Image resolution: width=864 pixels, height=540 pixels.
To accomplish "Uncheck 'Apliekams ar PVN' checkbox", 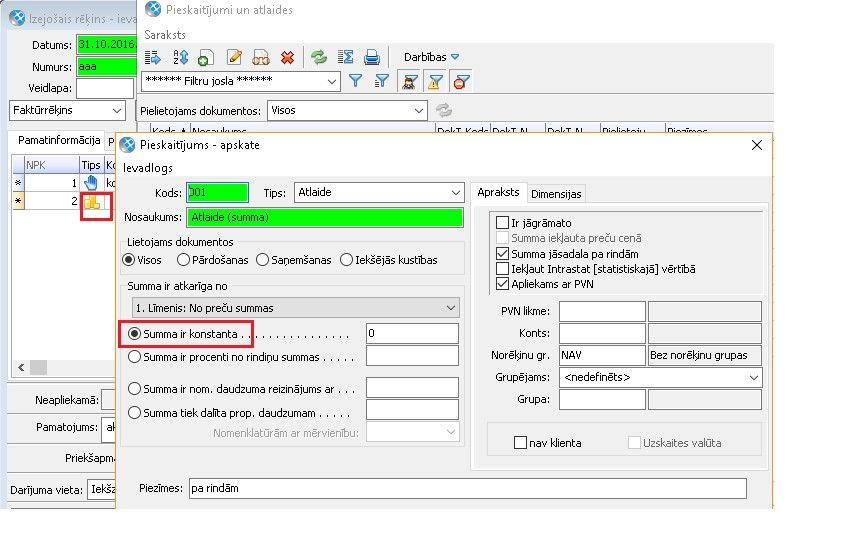I will (x=503, y=284).
